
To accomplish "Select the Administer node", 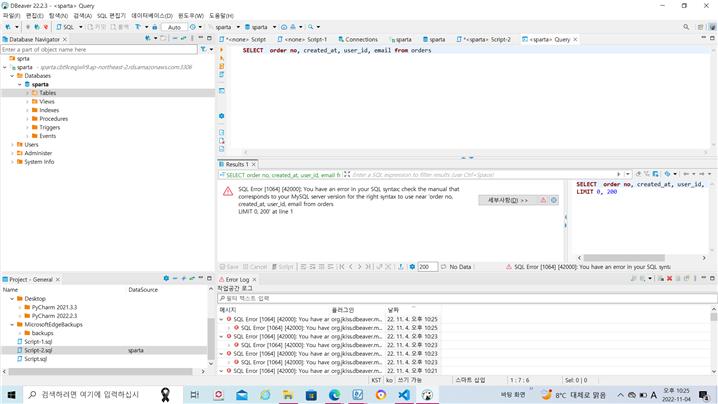I will pos(38,153).
